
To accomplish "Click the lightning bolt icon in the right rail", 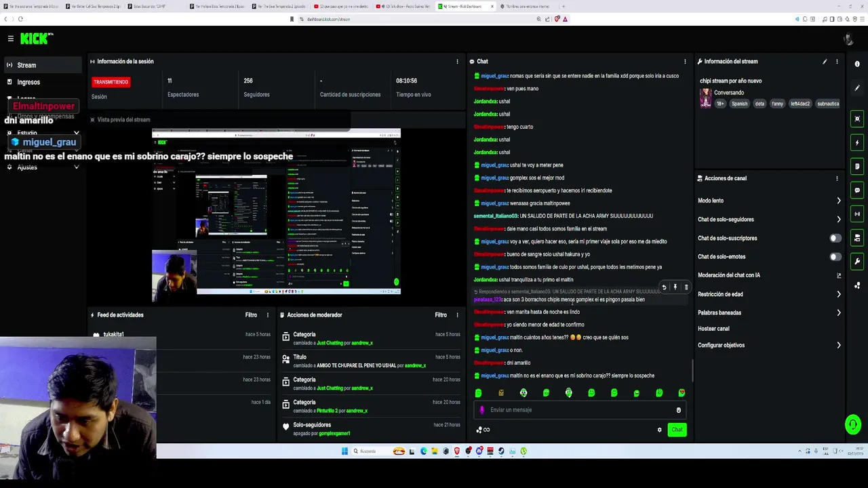I will pos(857,143).
